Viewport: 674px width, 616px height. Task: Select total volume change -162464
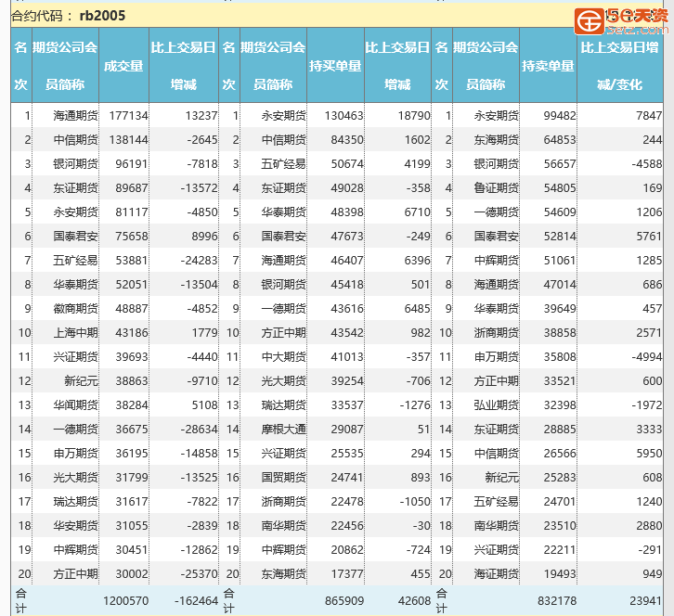pos(197,600)
